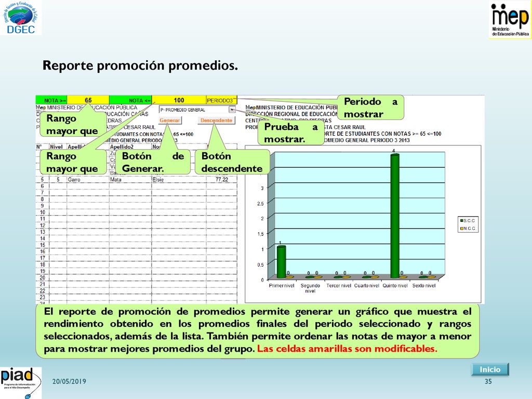Click row number 23 in the table
Screen dimensions: 532x399
pos(43,297)
